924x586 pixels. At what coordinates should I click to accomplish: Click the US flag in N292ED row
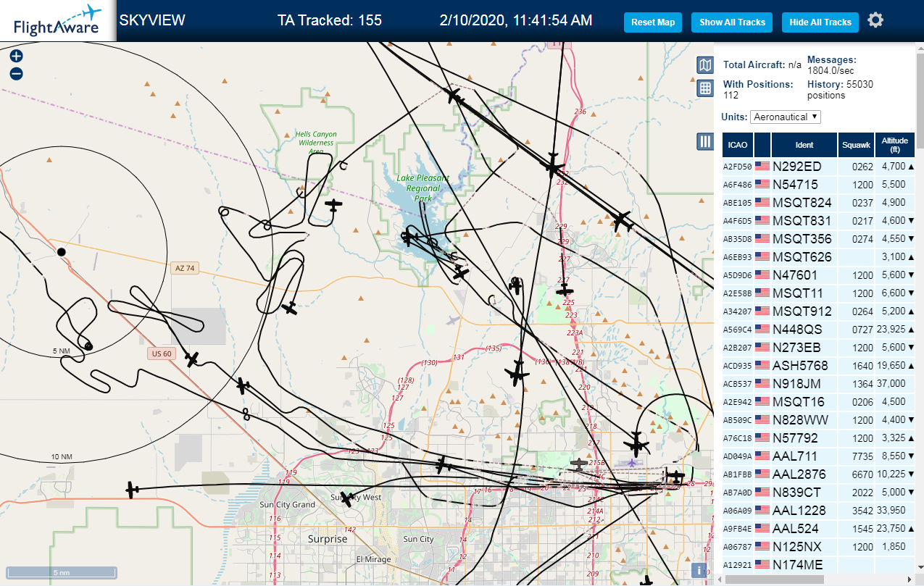[x=762, y=166]
